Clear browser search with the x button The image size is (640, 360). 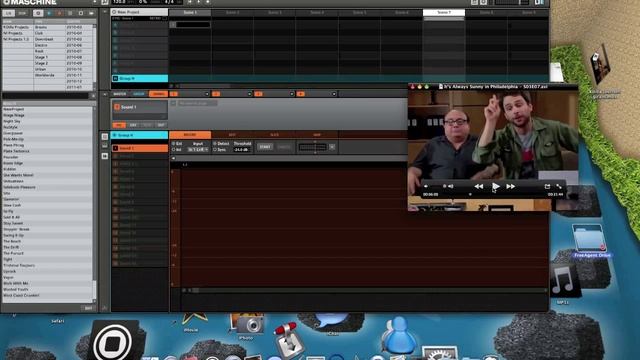(x=93, y=96)
